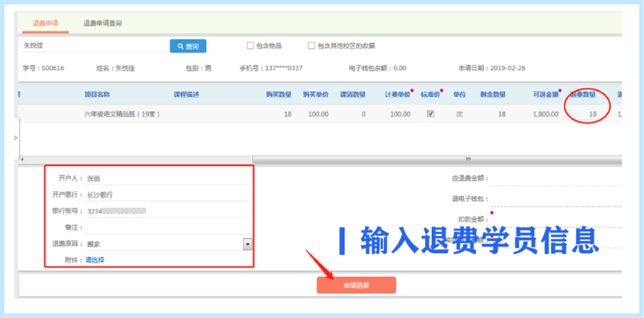Screen dimensions: 644x318
Task: Focus the 开户人 input field
Action: (167, 178)
